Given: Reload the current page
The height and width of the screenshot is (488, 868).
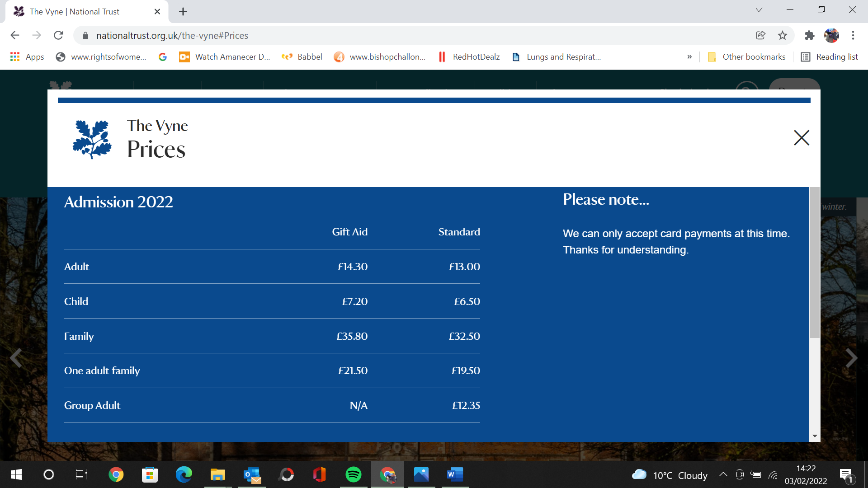Looking at the screenshot, I should [58, 35].
